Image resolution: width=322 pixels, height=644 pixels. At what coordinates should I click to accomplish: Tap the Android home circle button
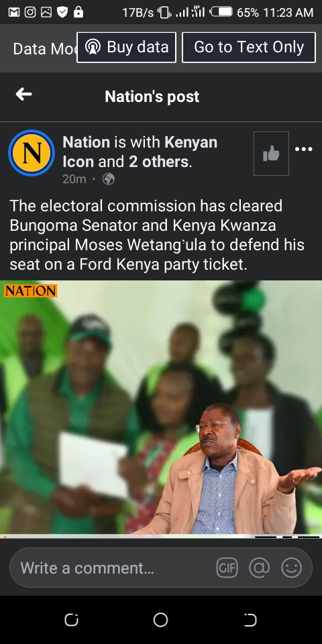160,620
